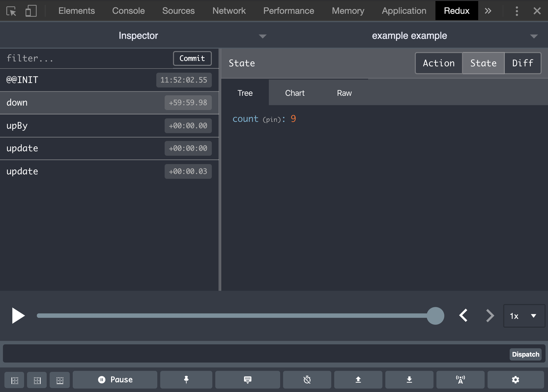Image resolution: width=548 pixels, height=392 pixels.
Task: Click the timer-off slider icon
Action: (307, 380)
